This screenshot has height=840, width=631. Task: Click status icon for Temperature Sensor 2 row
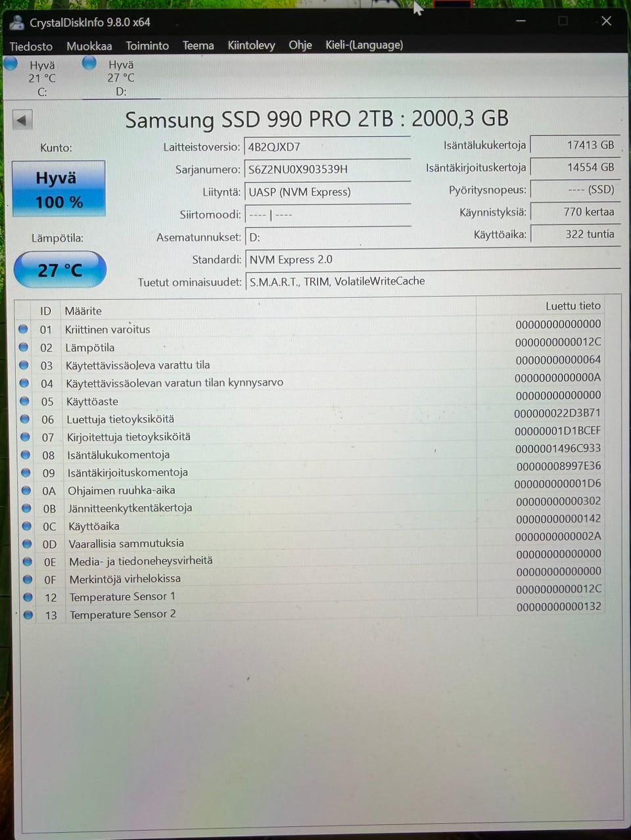tap(28, 615)
